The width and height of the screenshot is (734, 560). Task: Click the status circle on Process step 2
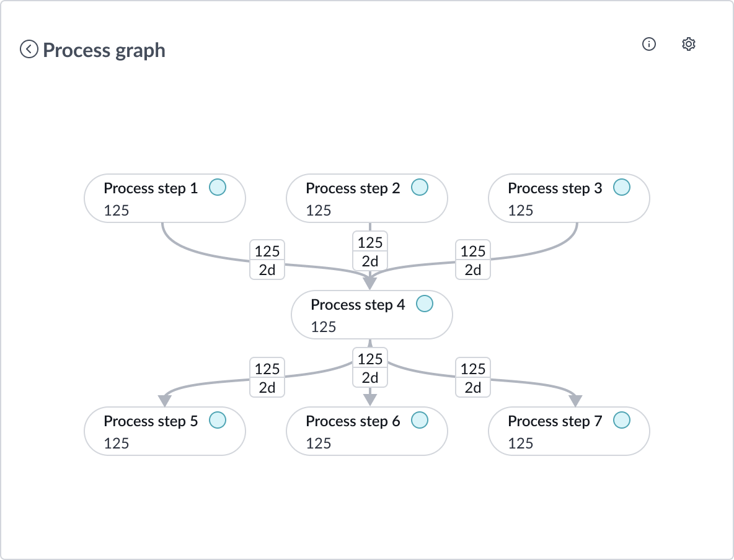pyautogui.click(x=420, y=186)
